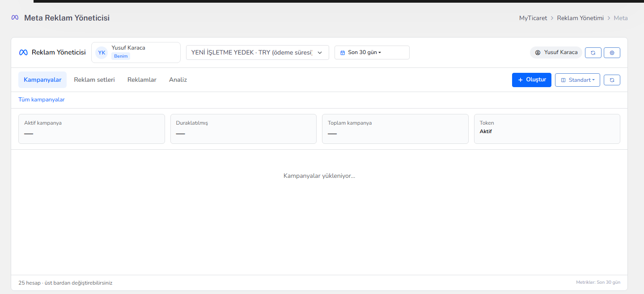Click refresh icon next to Standart button
Image resolution: width=644 pixels, height=294 pixels.
click(x=612, y=80)
